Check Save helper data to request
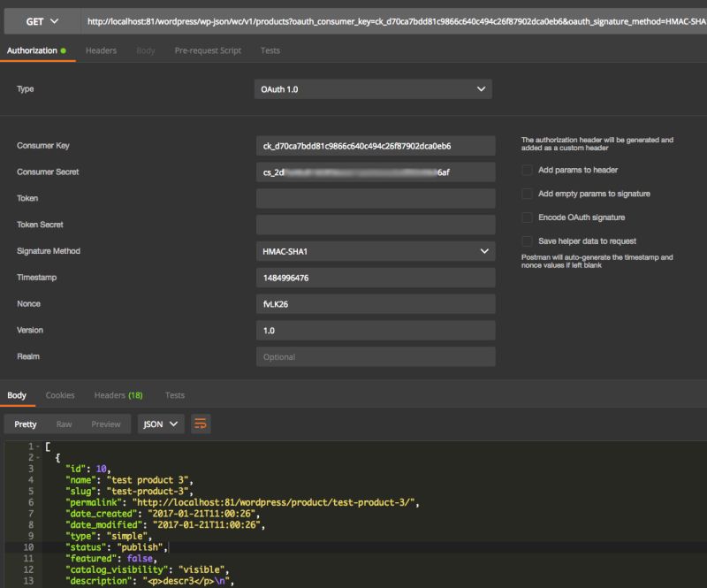 click(525, 241)
